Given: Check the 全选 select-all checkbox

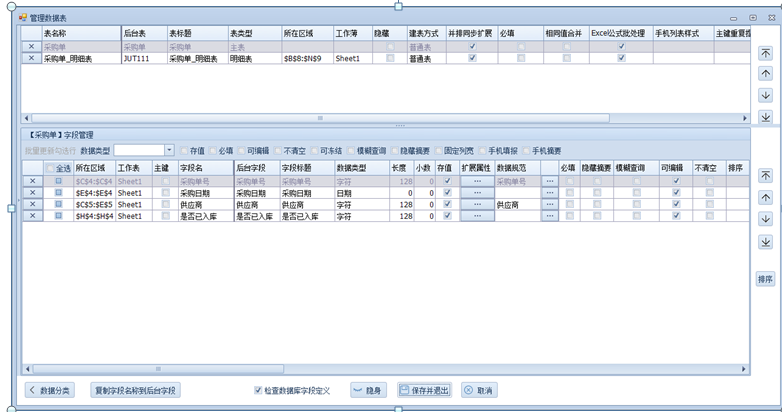Looking at the screenshot, I should (51, 168).
